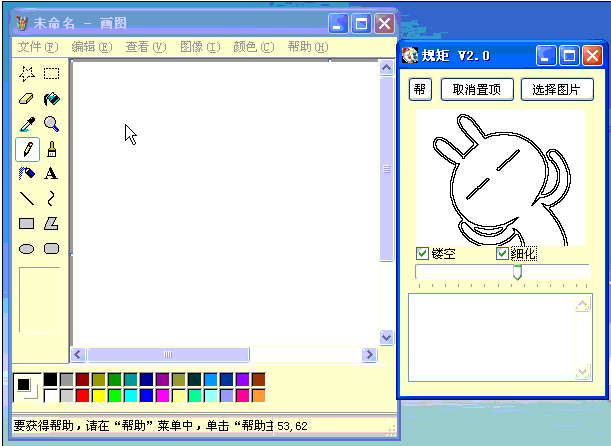611x446 pixels.
Task: Select the Eraser tool
Action: click(x=27, y=99)
